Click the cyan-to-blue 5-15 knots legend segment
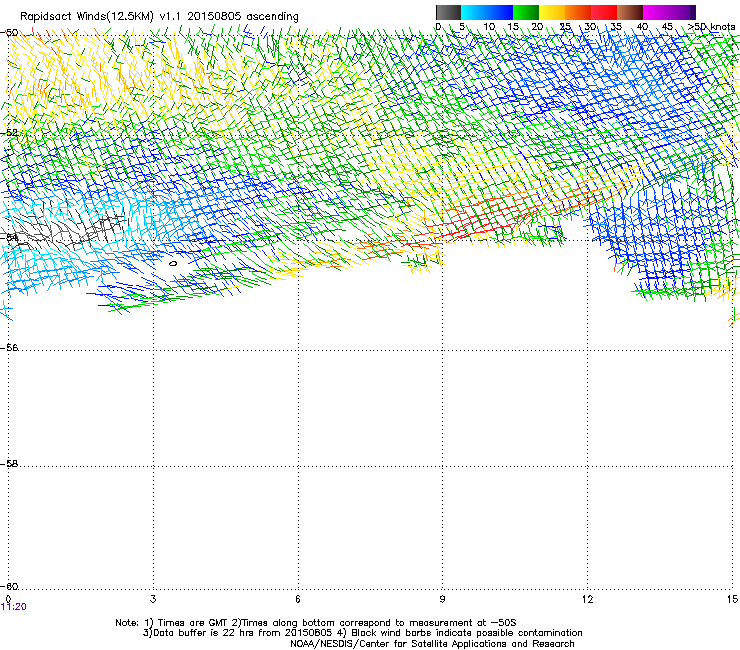 pos(487,12)
